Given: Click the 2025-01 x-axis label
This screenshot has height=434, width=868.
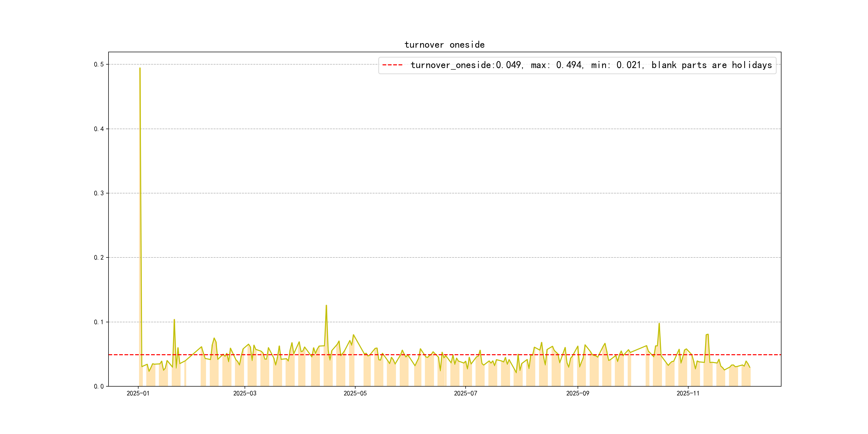Looking at the screenshot, I should (x=138, y=393).
